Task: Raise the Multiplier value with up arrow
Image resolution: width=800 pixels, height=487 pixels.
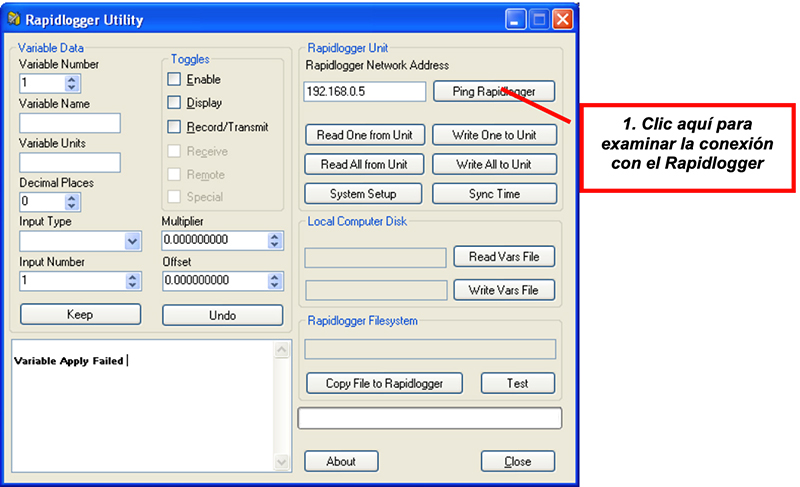Action: click(x=275, y=237)
